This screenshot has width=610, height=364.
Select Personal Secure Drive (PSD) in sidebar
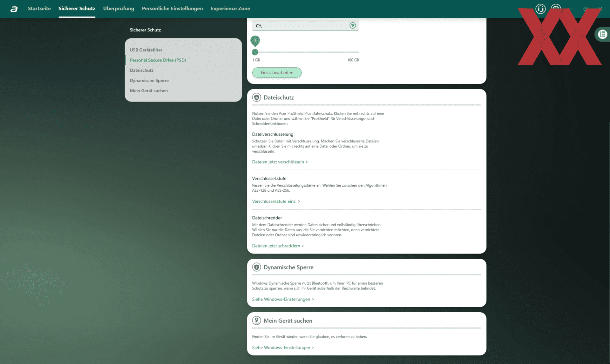coord(158,60)
